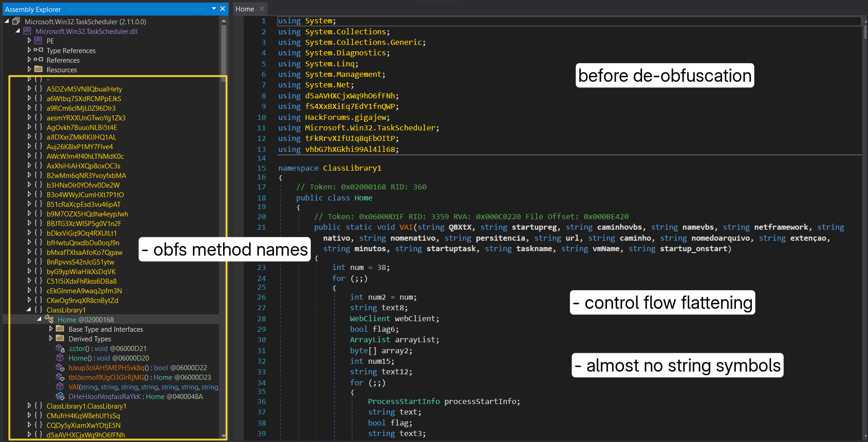Select the cEkGlnmeA9waq2pfm3N namespace row
This screenshot has height=442, width=868.
(x=84, y=291)
